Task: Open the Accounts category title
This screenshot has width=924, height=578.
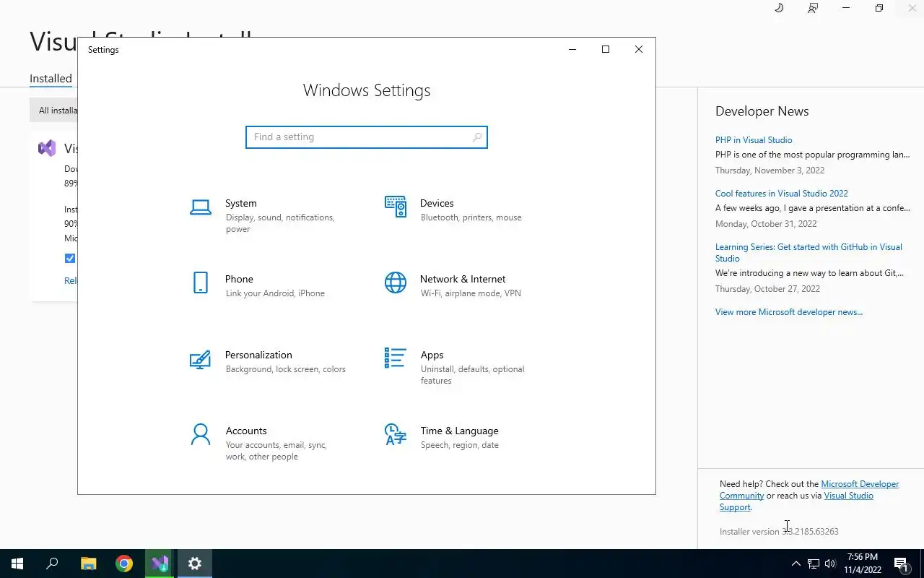Action: pyautogui.click(x=246, y=431)
